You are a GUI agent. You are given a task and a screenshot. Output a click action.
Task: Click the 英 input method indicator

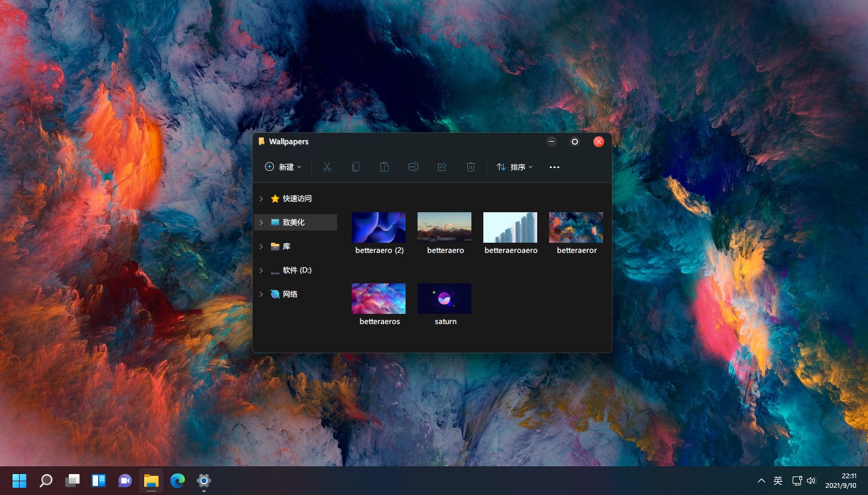coord(778,481)
